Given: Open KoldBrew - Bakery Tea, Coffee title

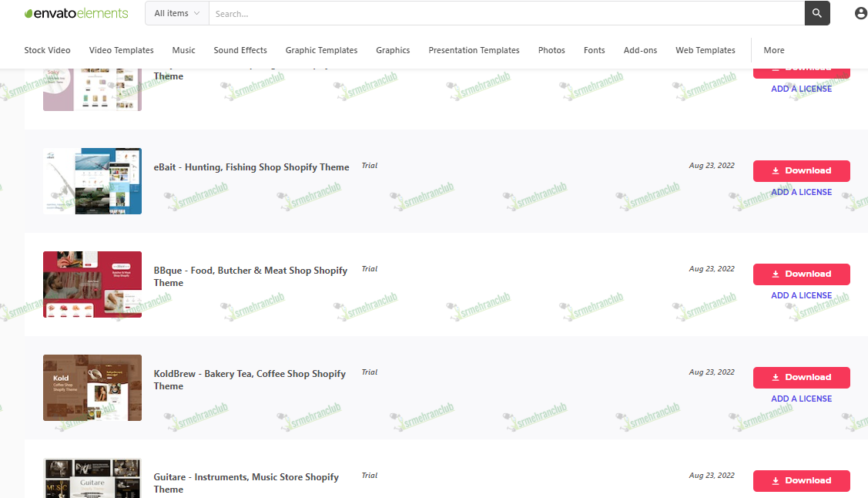Looking at the screenshot, I should click(x=250, y=380).
